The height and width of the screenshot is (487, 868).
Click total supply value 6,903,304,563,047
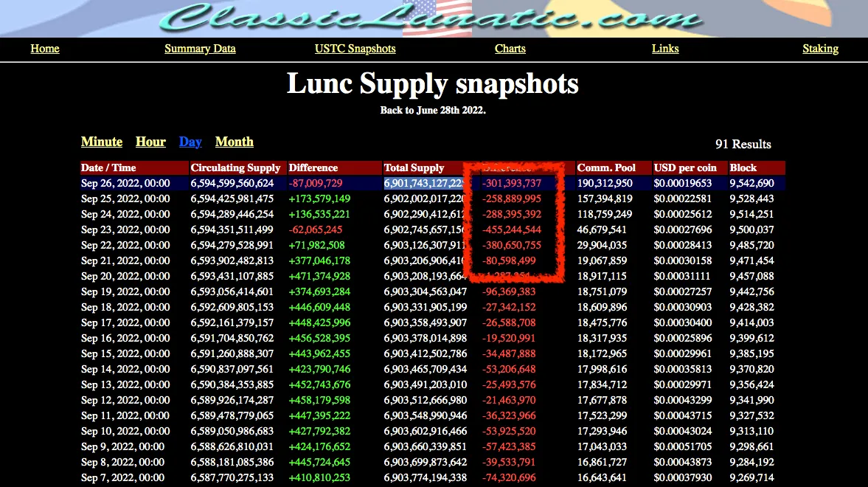425,292
